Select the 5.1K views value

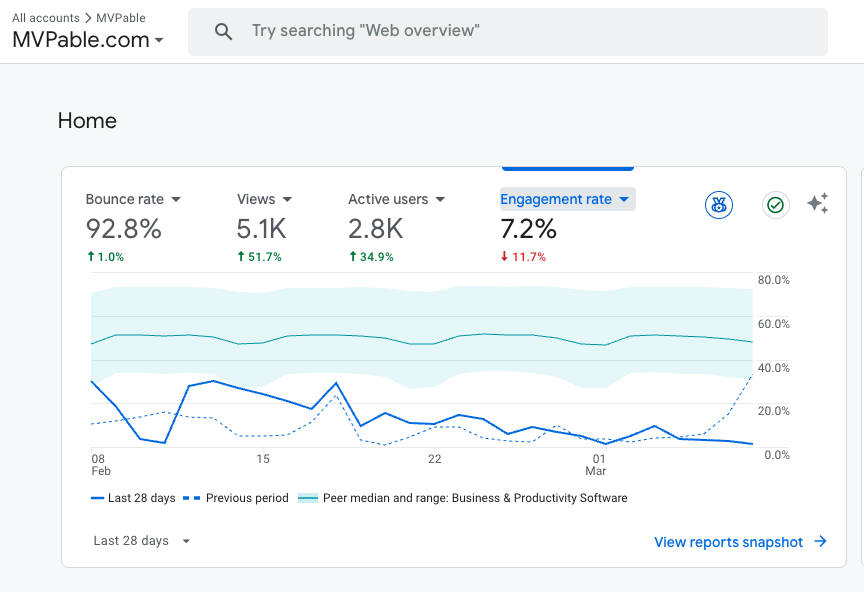pos(261,229)
